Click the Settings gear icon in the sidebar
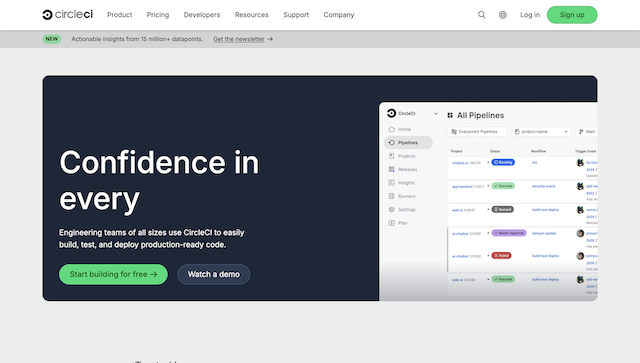The height and width of the screenshot is (363, 640). point(391,209)
